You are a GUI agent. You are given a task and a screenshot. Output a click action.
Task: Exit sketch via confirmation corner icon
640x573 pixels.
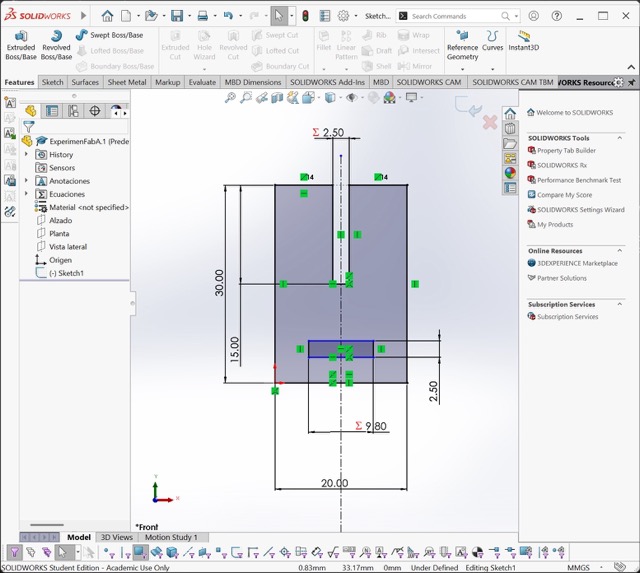pos(469,107)
